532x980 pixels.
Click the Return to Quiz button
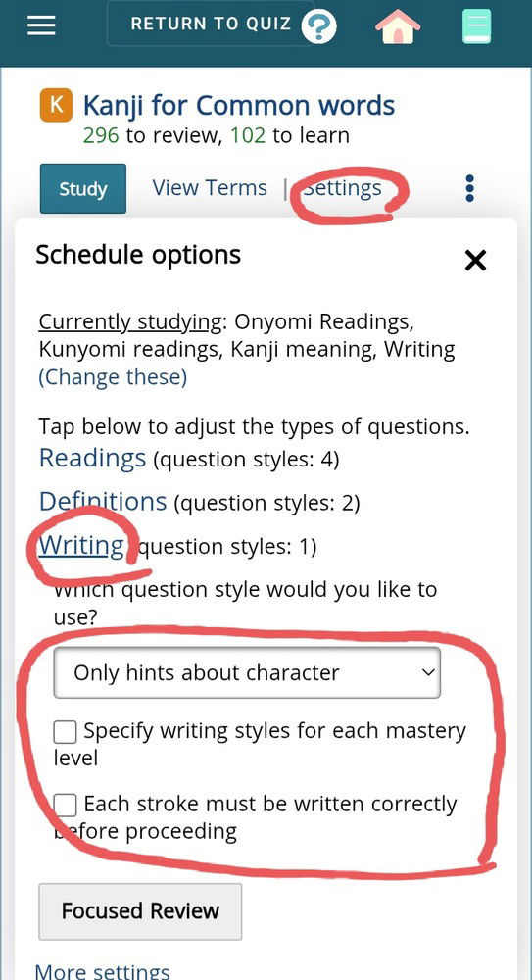pyautogui.click(x=211, y=24)
